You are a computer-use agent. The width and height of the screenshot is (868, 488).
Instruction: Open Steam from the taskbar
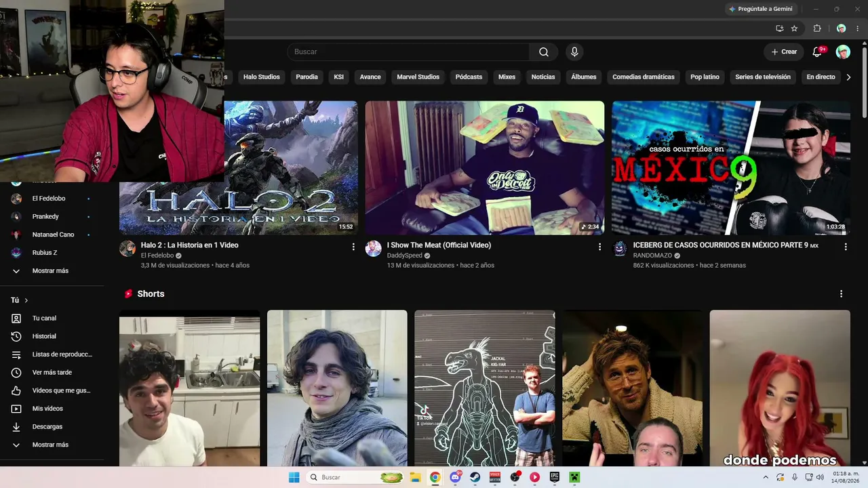pyautogui.click(x=475, y=477)
